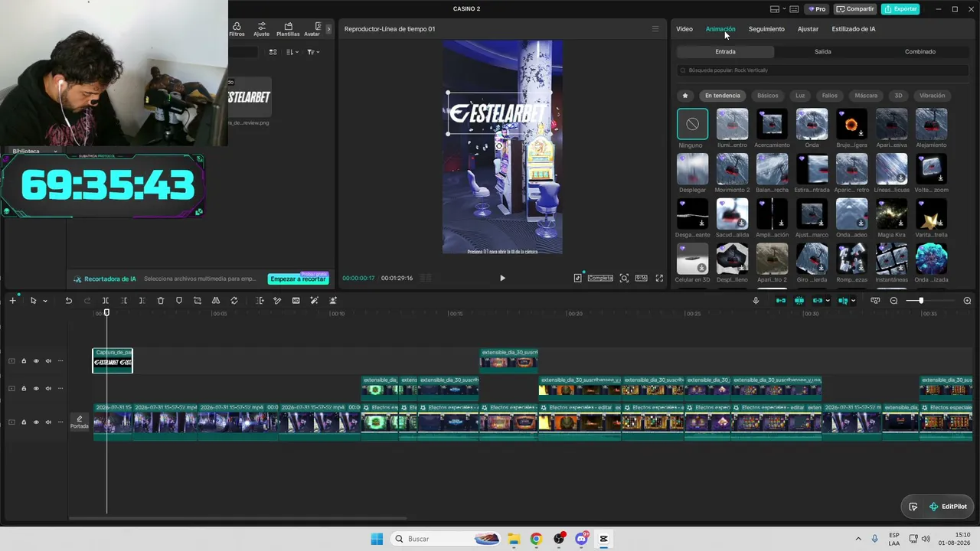The width and height of the screenshot is (980, 551).
Task: Filter animations by Máscara category
Action: tap(866, 96)
